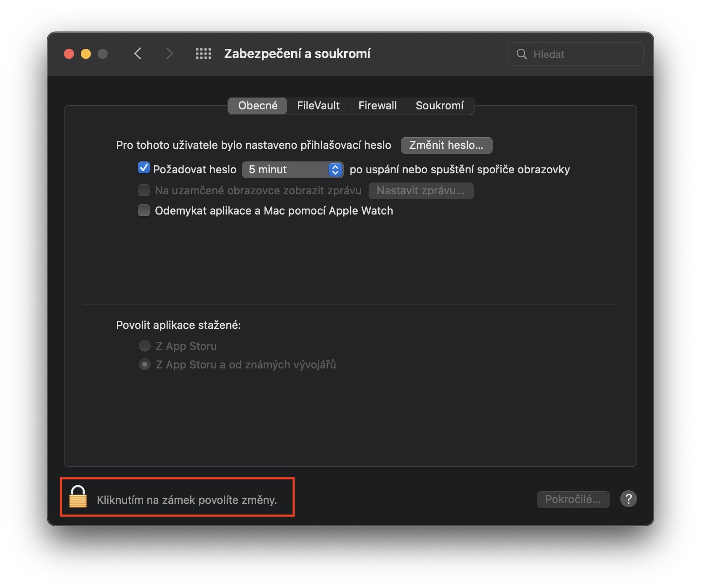Minimize window with the yellow button
Image resolution: width=701 pixels, height=588 pixels.
point(86,54)
